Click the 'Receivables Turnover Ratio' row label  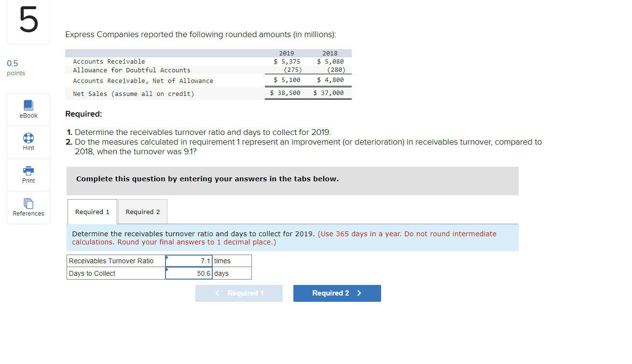111,261
